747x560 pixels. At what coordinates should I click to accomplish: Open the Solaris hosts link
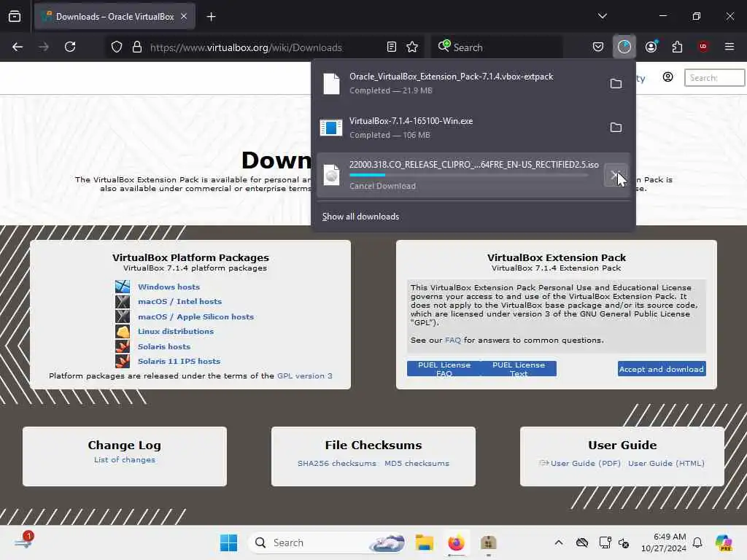click(x=164, y=346)
